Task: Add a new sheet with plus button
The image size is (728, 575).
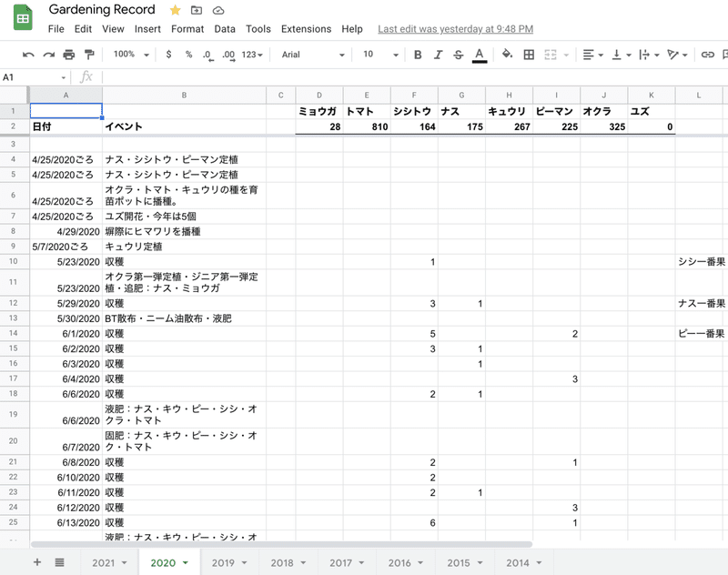Action: [37, 562]
